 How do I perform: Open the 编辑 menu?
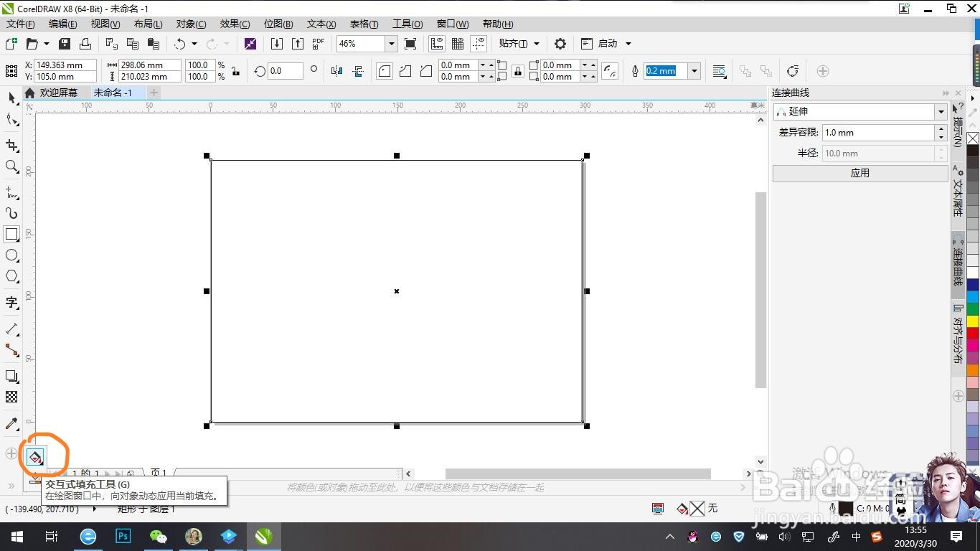62,24
